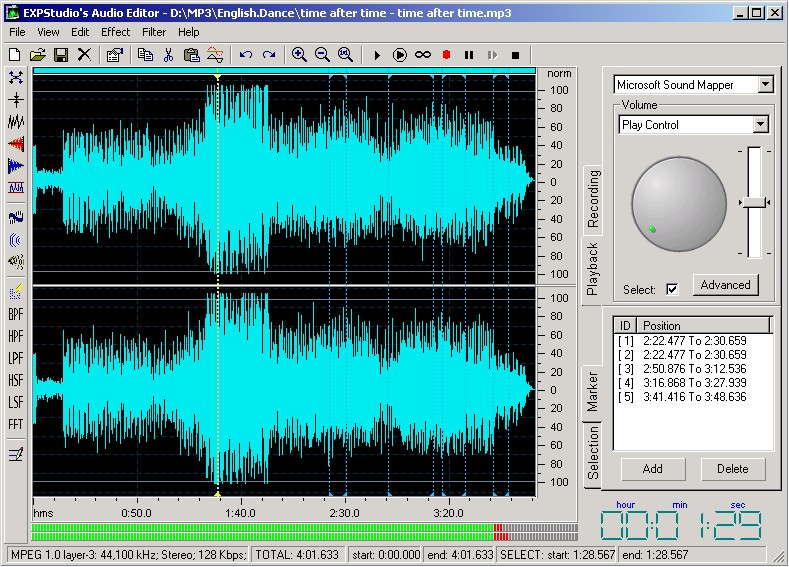The width and height of the screenshot is (789, 567).
Task: Adjust the vertical volume slider handle
Action: (755, 202)
